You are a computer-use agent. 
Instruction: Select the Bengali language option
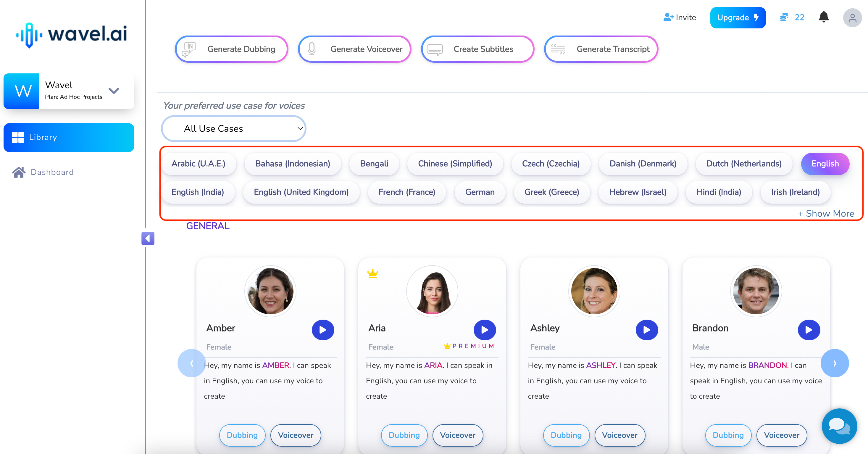374,164
